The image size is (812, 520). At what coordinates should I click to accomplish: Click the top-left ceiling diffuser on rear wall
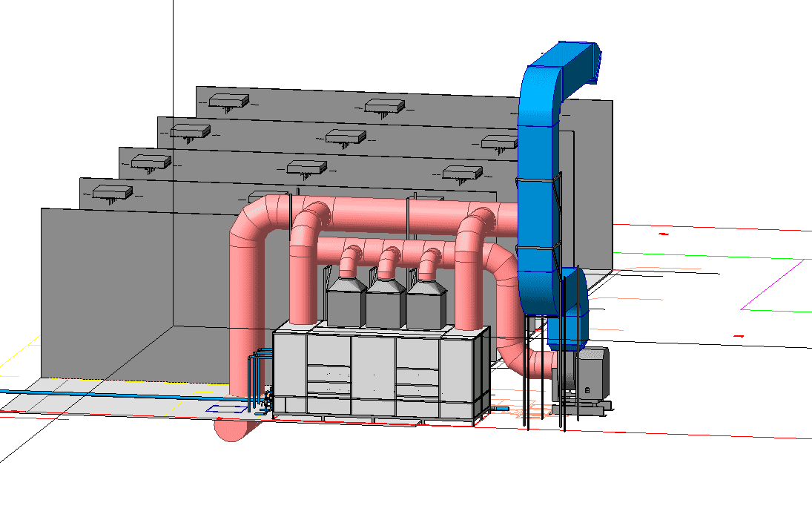(228, 100)
